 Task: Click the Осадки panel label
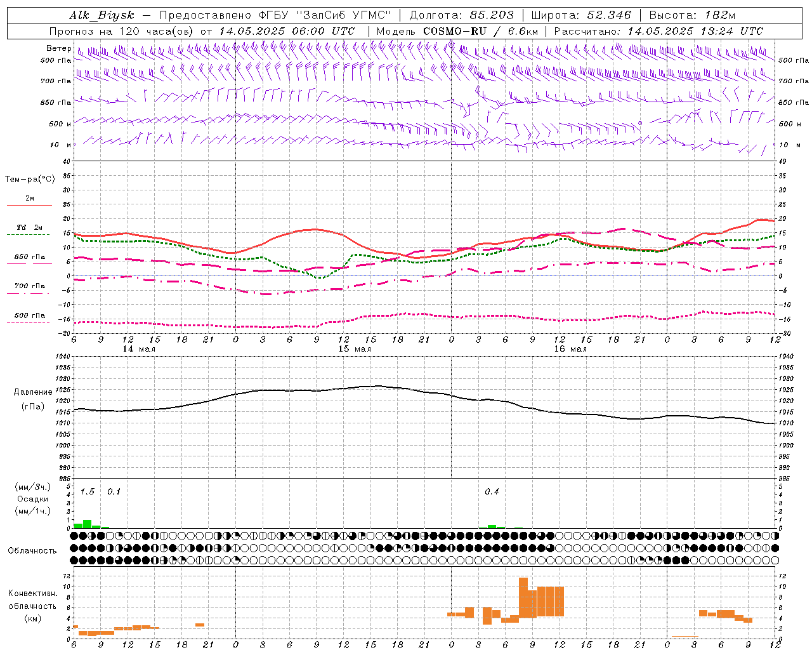click(x=32, y=499)
